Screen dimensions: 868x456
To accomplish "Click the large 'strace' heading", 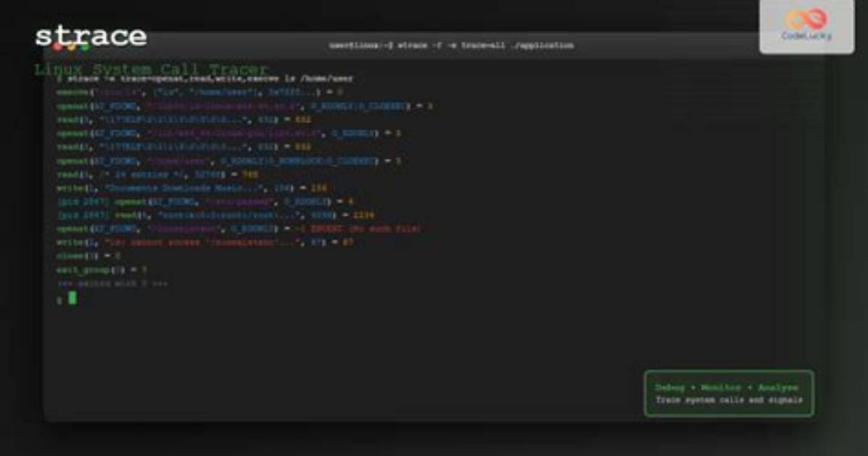I will tap(91, 36).
